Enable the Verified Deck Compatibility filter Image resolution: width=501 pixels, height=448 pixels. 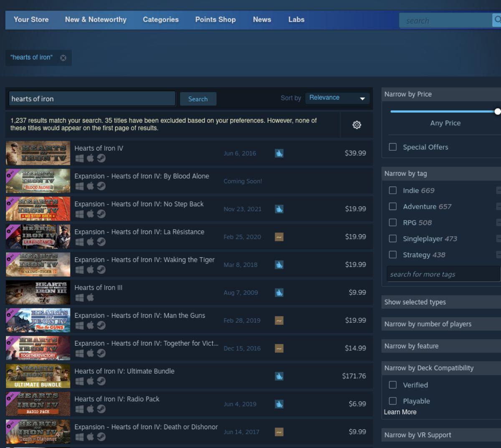[392, 385]
